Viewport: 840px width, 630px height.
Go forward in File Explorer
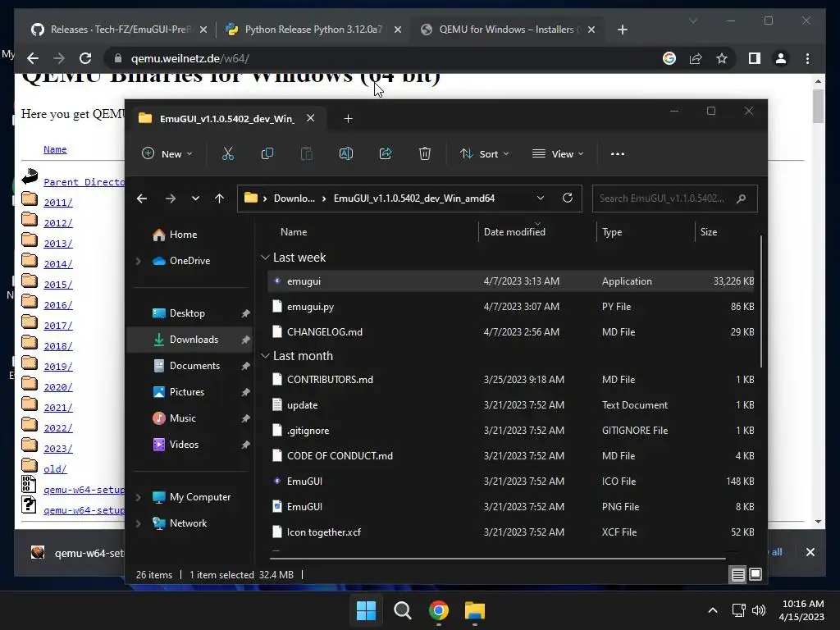coord(171,199)
